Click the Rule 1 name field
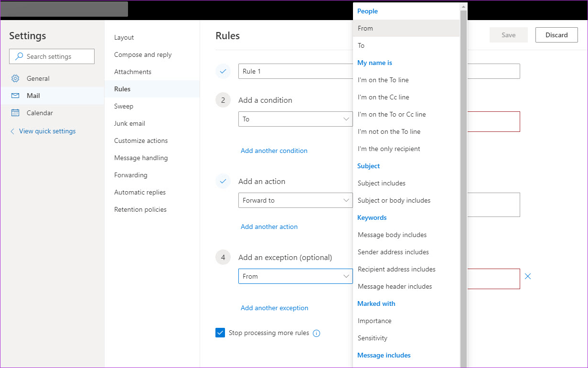The image size is (588, 368). (x=295, y=71)
